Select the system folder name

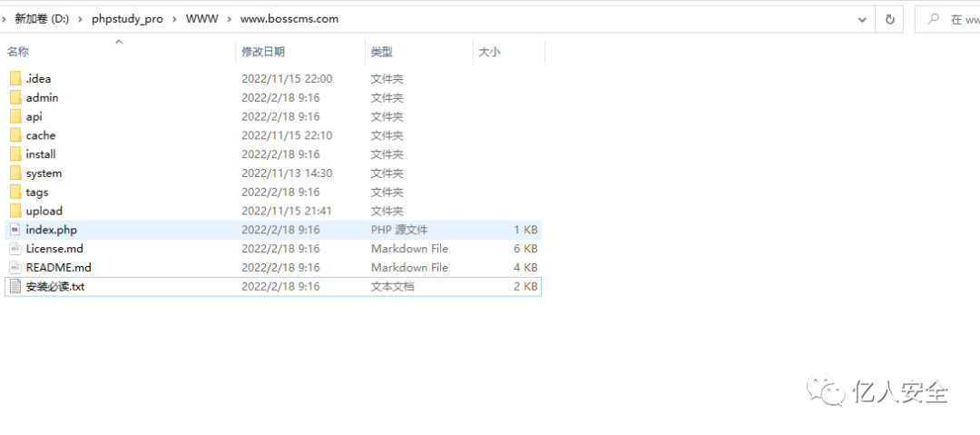pyautogui.click(x=44, y=173)
